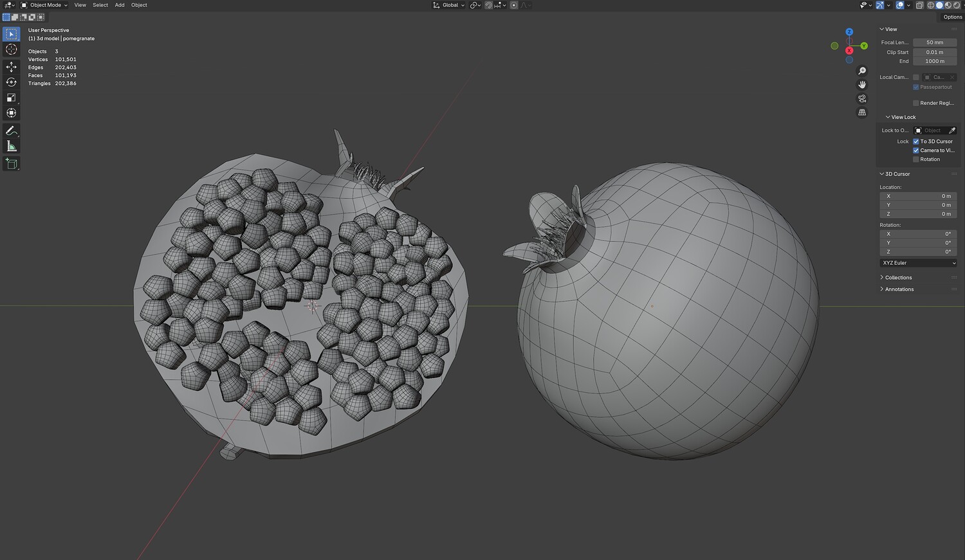Image resolution: width=965 pixels, height=560 pixels.
Task: Toggle proportional editing
Action: click(x=514, y=5)
